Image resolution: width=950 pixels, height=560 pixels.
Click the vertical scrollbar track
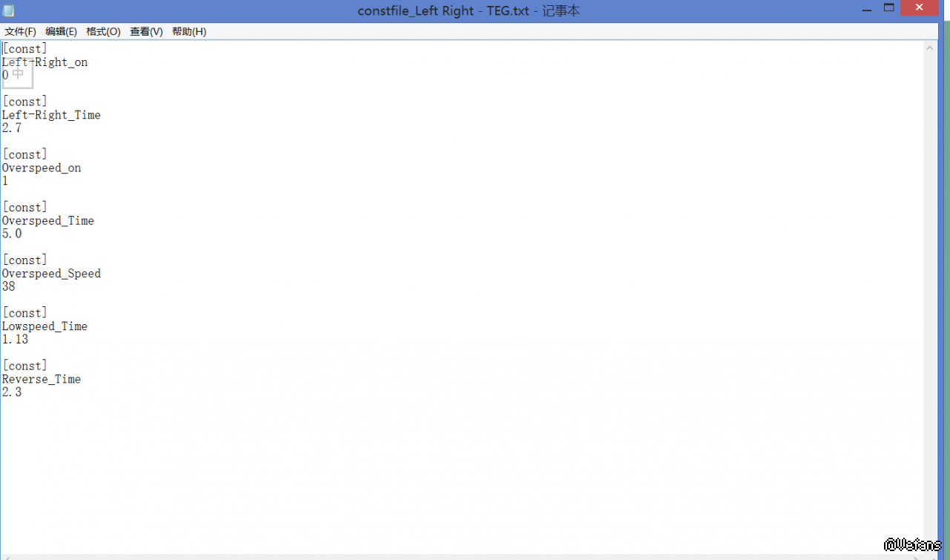(930, 297)
